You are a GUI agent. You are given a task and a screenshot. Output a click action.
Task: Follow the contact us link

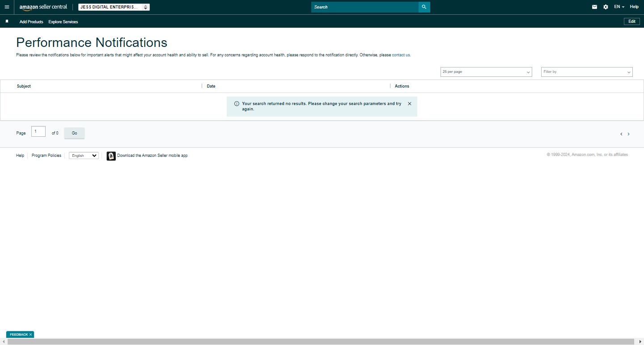click(x=401, y=55)
